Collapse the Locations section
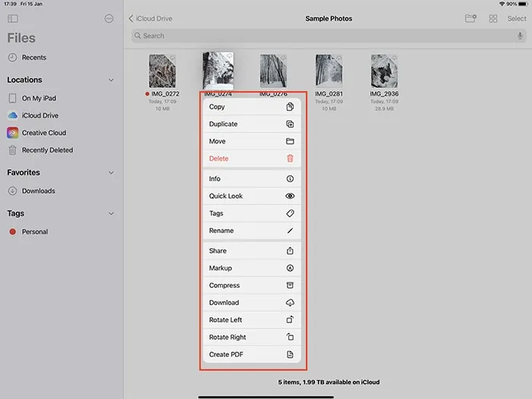 click(111, 80)
